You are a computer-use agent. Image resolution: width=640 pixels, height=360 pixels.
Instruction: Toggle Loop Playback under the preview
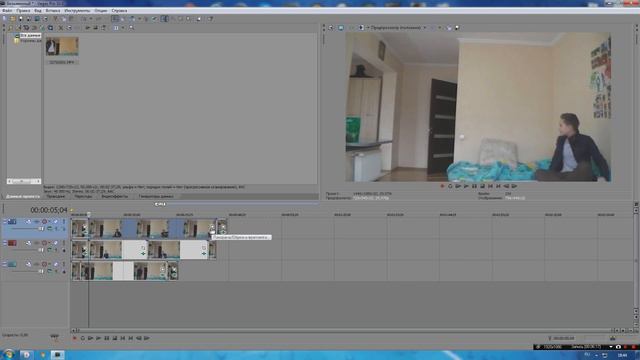point(450,186)
